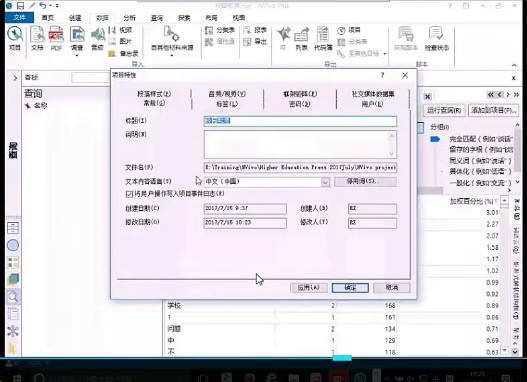The width and height of the screenshot is (527, 382).
Task: Click the 检查状态 check status icon
Action: (437, 39)
